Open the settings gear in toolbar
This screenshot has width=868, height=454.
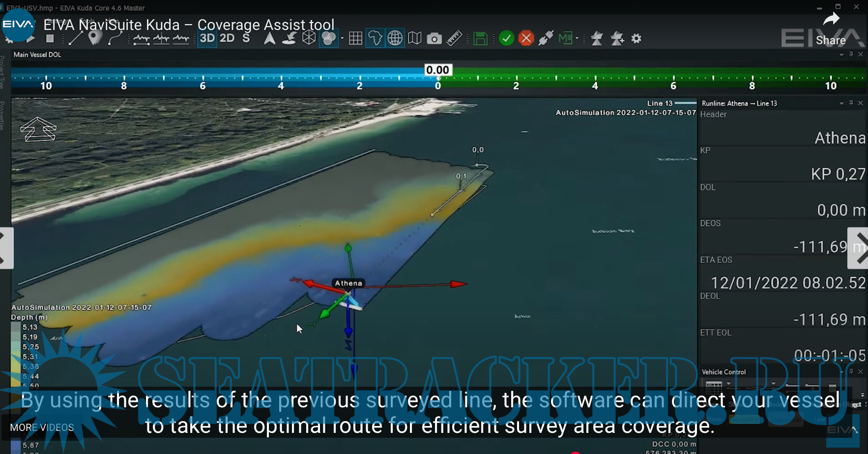coord(637,38)
